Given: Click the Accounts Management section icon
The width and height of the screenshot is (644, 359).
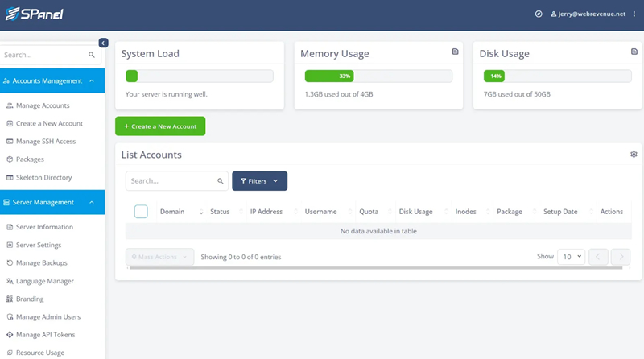Looking at the screenshot, I should 6,81.
